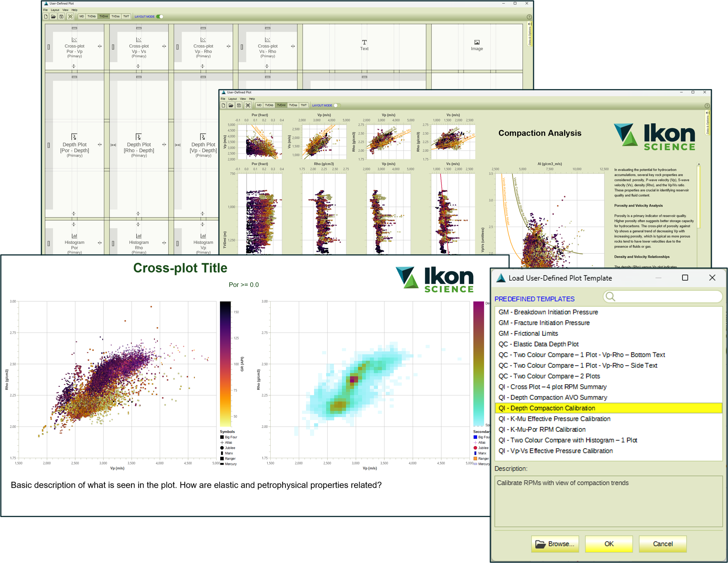This screenshot has height=563, width=728.
Task: Select QC - Elastic Data Depth Plot template
Action: 609,344
